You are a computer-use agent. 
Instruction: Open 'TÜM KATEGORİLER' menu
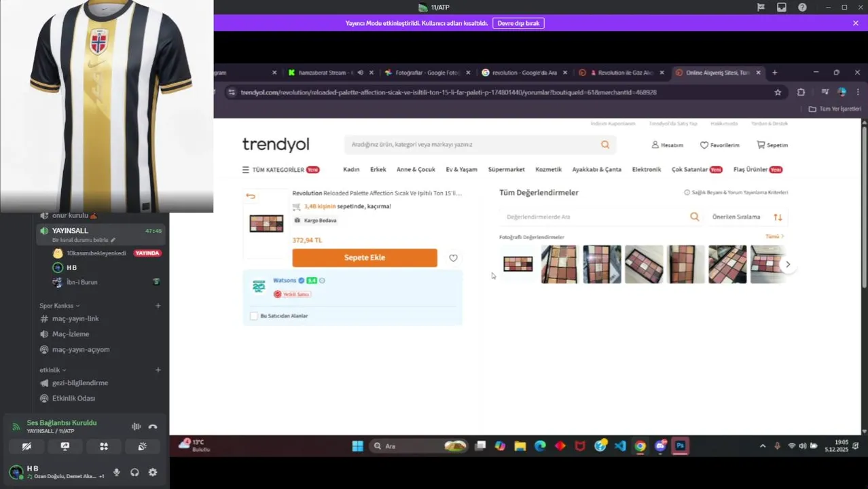pos(281,170)
